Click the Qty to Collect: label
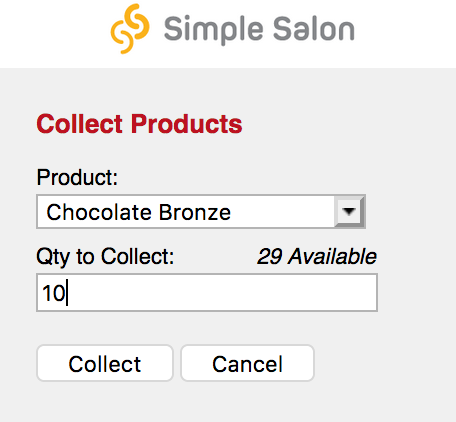Image resolution: width=456 pixels, height=422 pixels. tap(105, 257)
